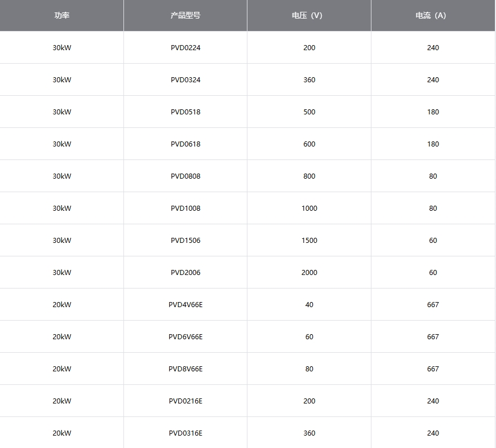Select product model PVD0316E

(x=185, y=433)
